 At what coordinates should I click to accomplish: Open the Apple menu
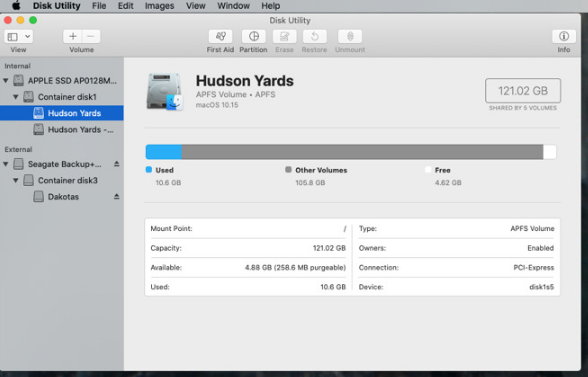16,6
